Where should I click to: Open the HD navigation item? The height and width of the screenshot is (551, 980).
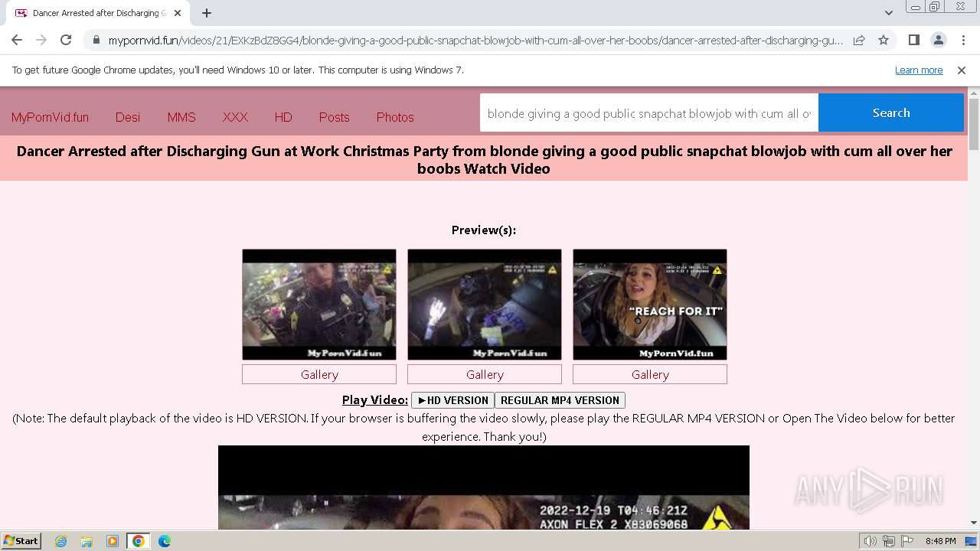click(x=283, y=117)
